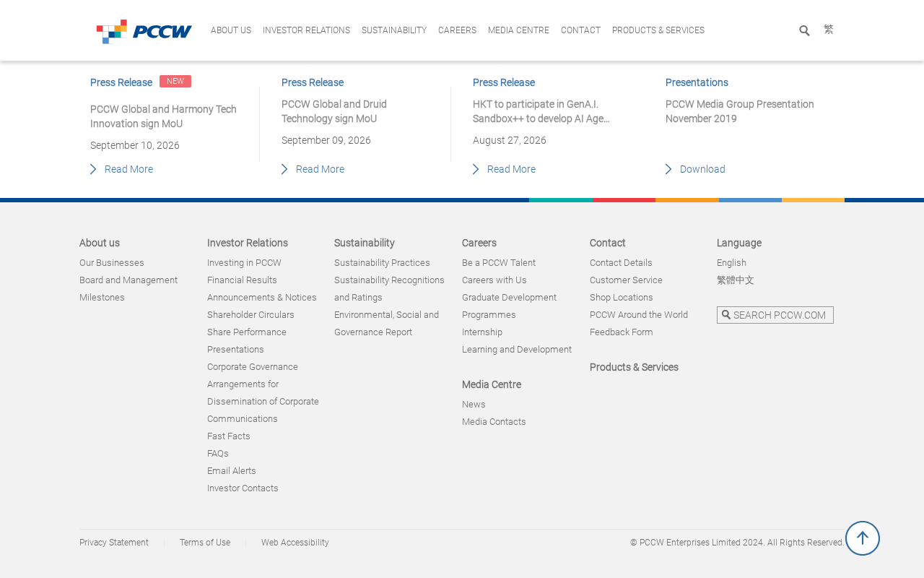Click chevron next to Harmony Tech Read More
The height and width of the screenshot is (578, 924).
tap(93, 169)
